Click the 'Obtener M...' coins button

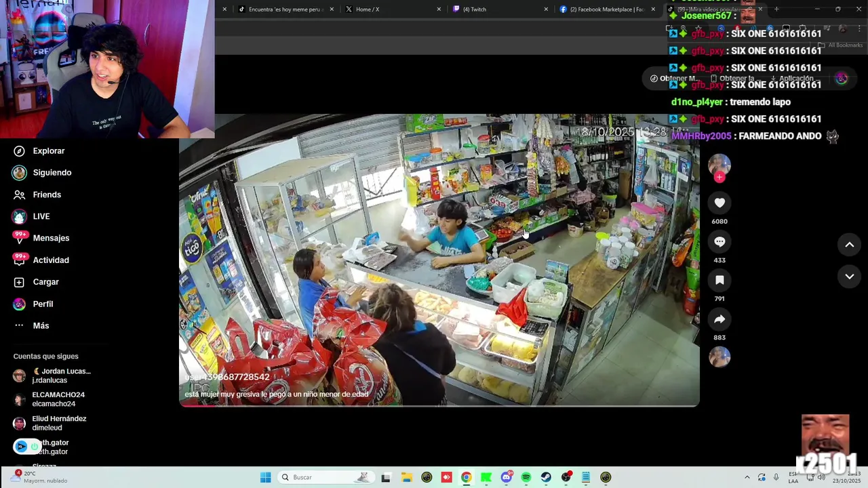(x=674, y=79)
